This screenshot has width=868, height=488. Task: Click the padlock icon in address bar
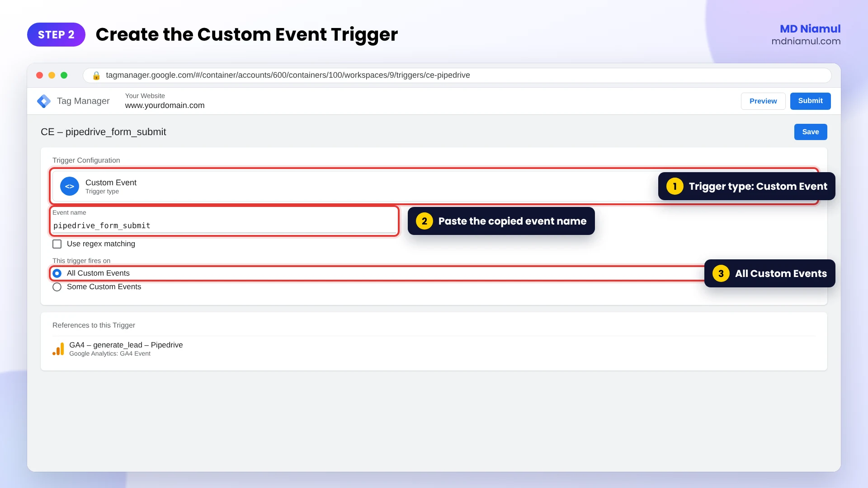(96, 75)
